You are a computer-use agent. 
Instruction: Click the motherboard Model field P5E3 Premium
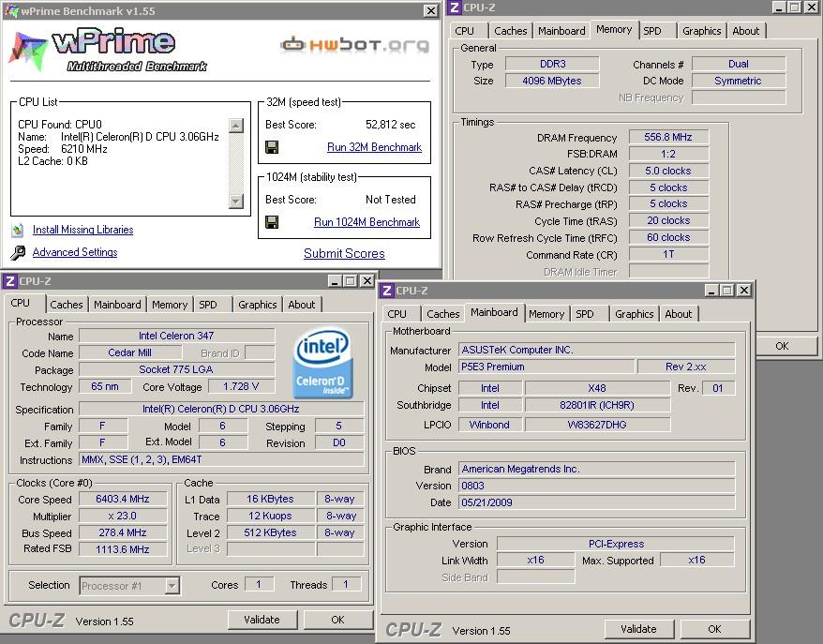546,367
